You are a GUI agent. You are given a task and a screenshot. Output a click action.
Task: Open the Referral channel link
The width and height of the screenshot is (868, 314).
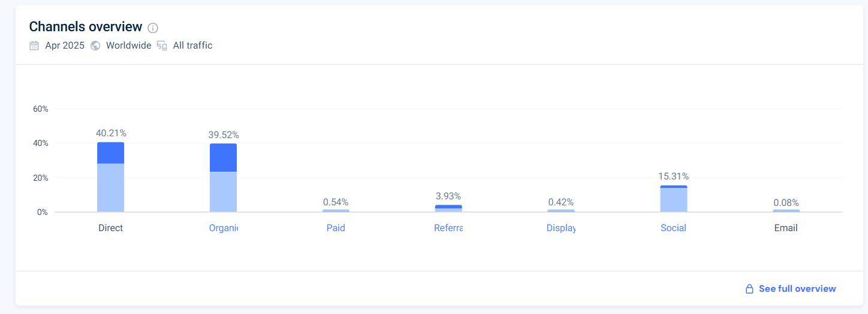[448, 228]
